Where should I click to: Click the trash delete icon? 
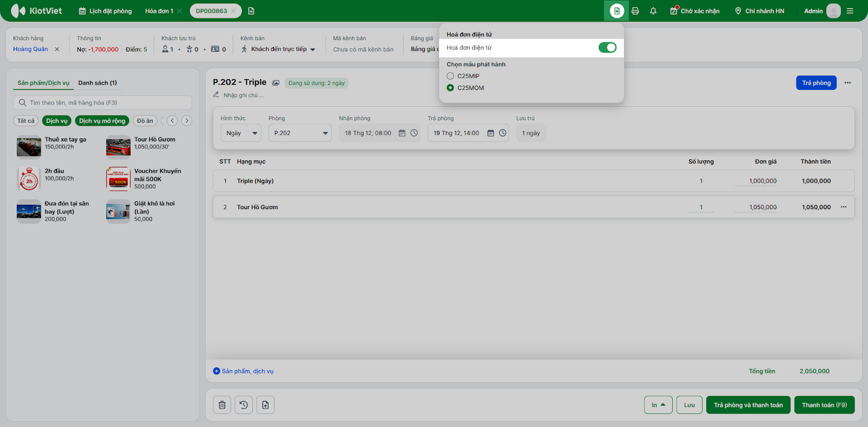point(222,405)
